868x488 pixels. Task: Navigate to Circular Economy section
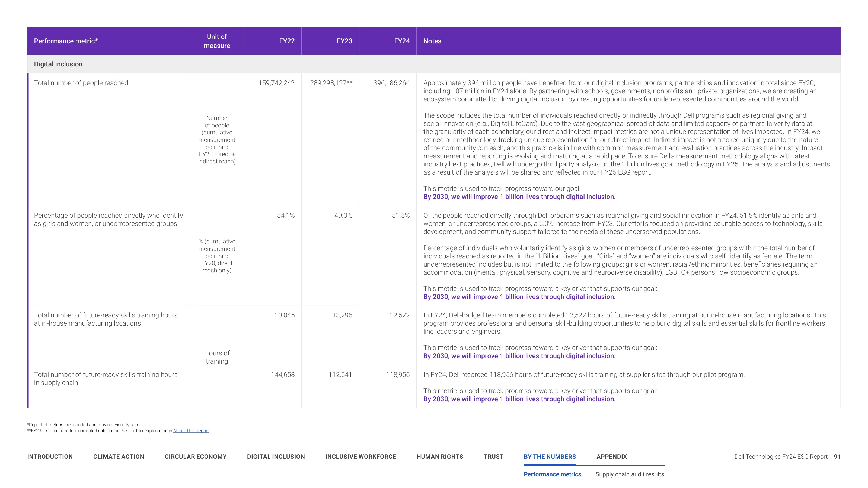point(195,457)
